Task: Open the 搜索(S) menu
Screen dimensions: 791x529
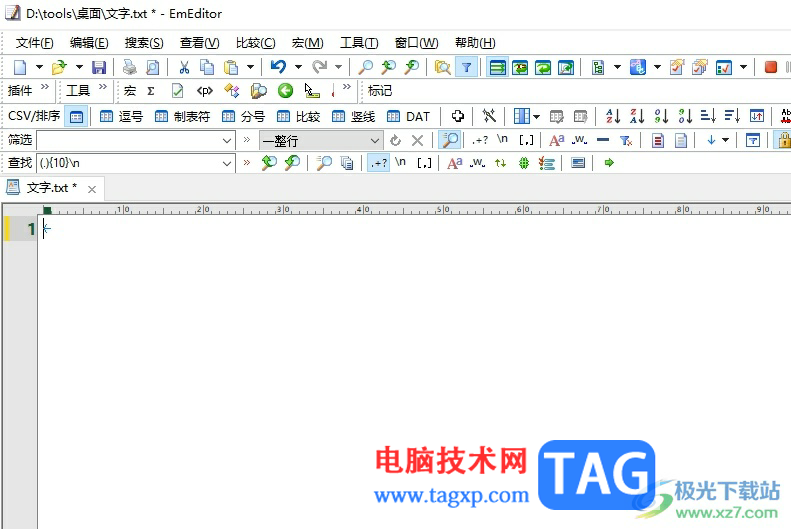Action: click(144, 43)
